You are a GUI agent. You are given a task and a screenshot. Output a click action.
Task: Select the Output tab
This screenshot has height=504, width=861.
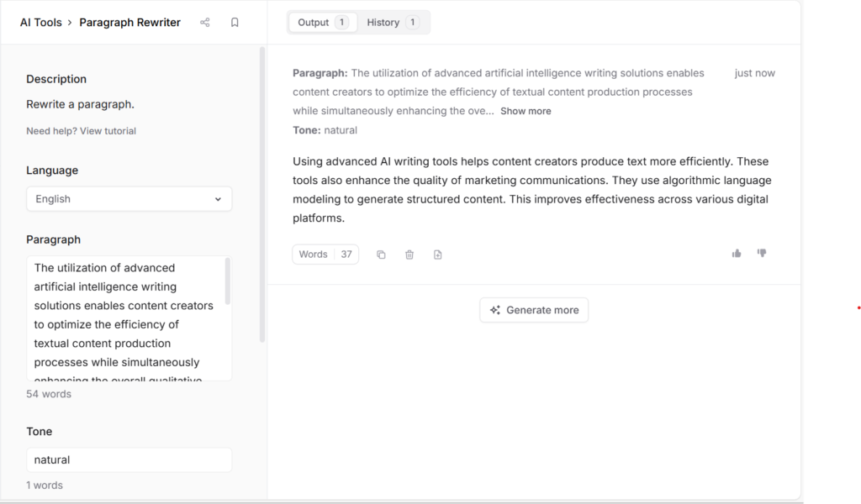pos(322,23)
